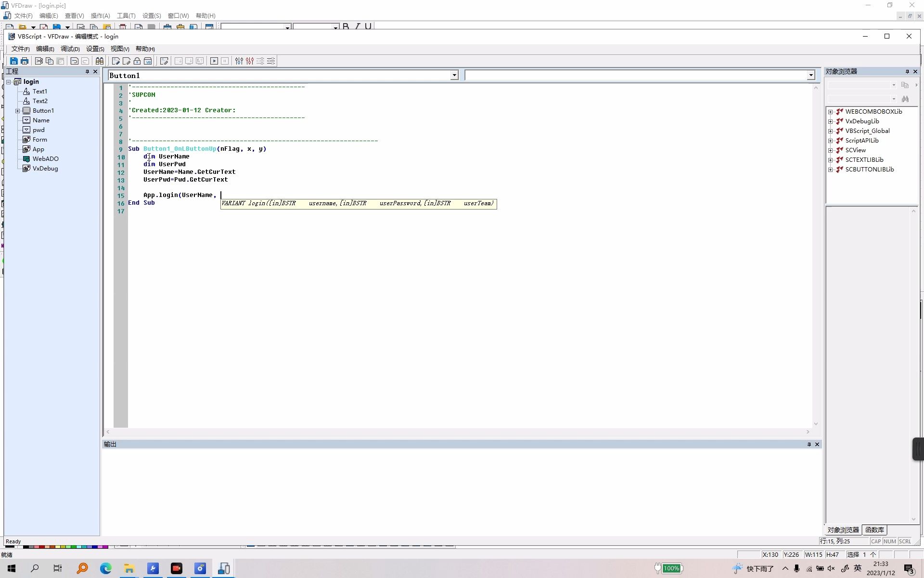
Task: Toggle pin on the 输出 output panel
Action: click(809, 445)
